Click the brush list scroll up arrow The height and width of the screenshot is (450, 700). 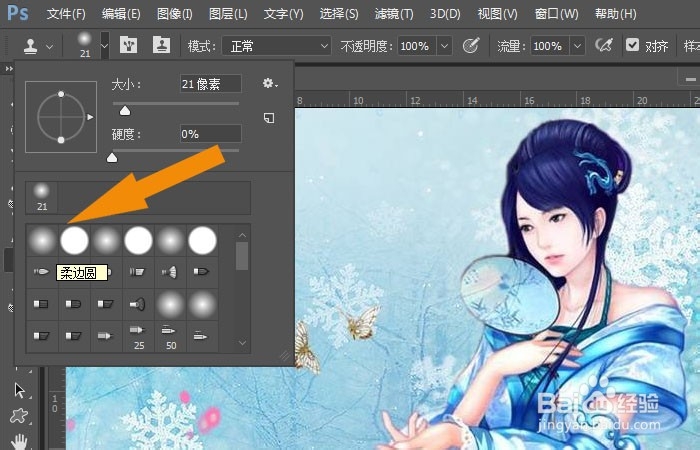(242, 235)
